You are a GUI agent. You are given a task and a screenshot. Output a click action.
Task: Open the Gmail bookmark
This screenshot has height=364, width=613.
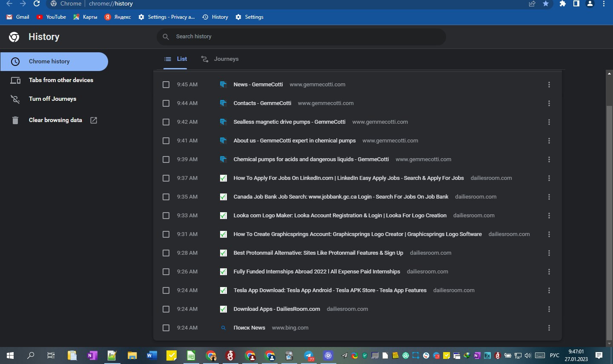pyautogui.click(x=18, y=17)
